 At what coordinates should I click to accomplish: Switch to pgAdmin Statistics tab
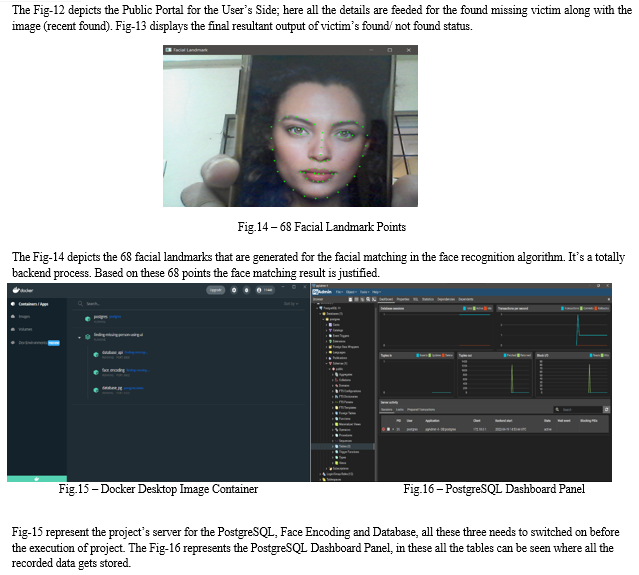pos(428,299)
